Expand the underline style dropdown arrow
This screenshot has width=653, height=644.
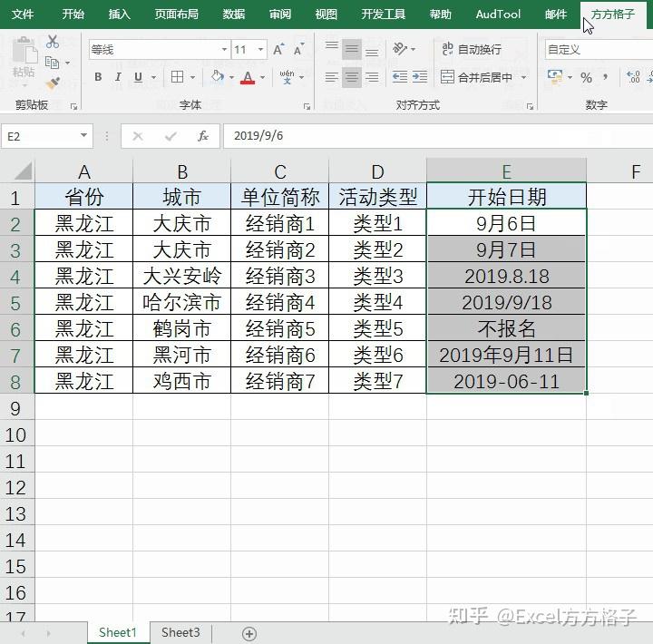[x=153, y=77]
